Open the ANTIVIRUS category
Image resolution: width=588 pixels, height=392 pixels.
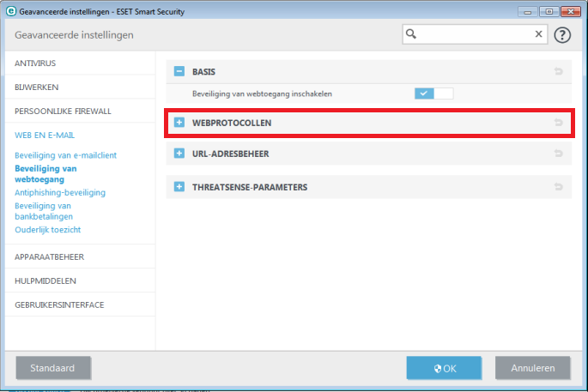[x=80, y=63]
